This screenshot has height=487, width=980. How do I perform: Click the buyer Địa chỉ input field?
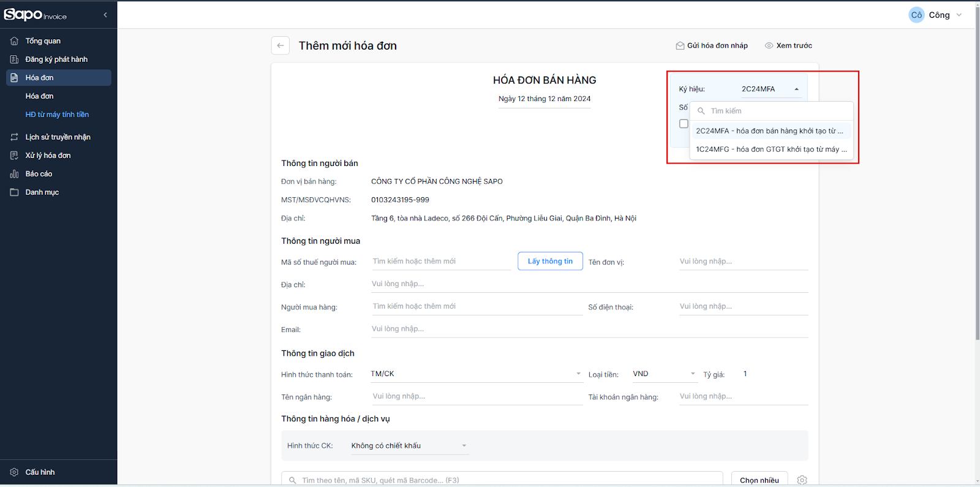[x=589, y=284]
